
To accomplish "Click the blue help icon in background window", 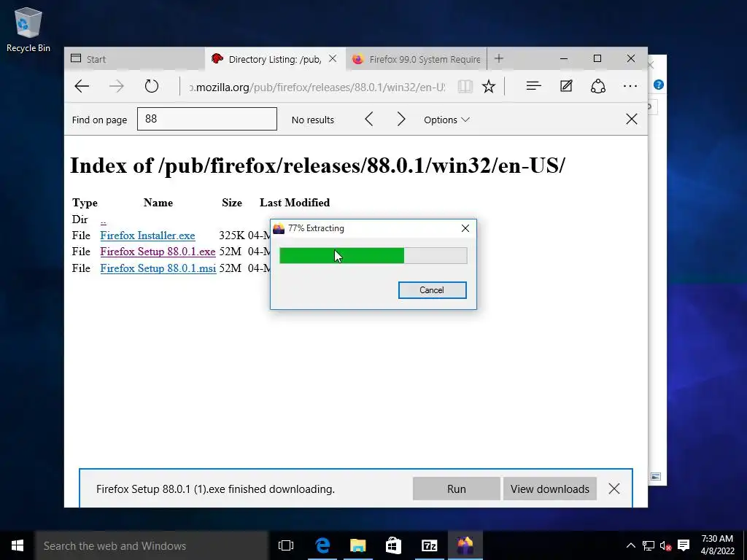I will (x=659, y=85).
